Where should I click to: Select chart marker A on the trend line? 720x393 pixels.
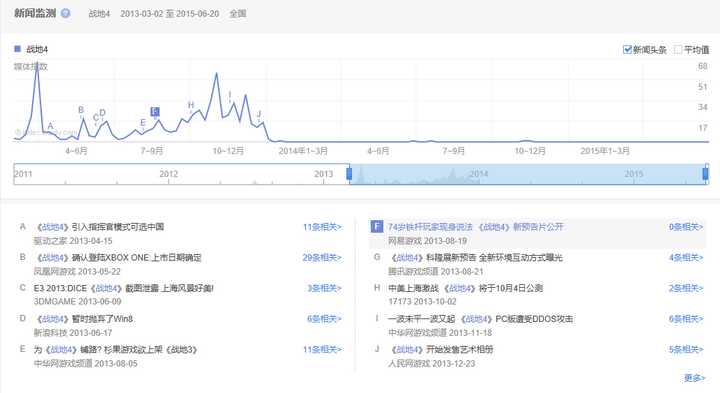click(x=51, y=126)
